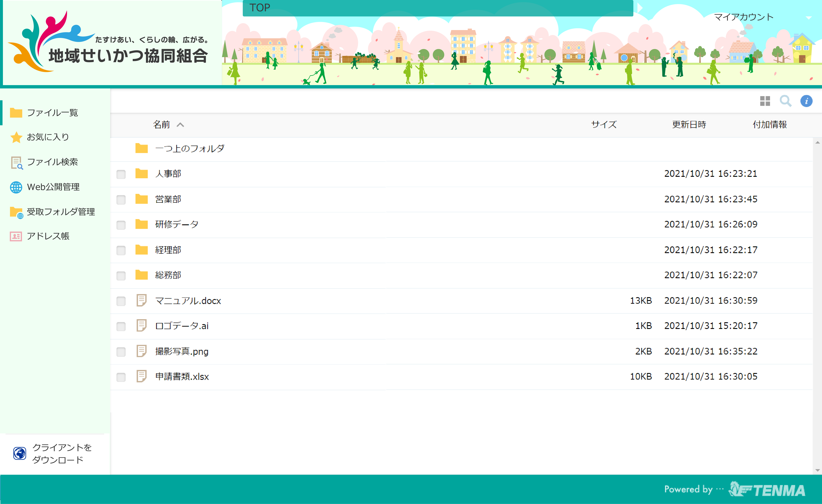This screenshot has height=504, width=822.
Task: Check the ロゴデータ.ai checkbox
Action: pos(121,326)
